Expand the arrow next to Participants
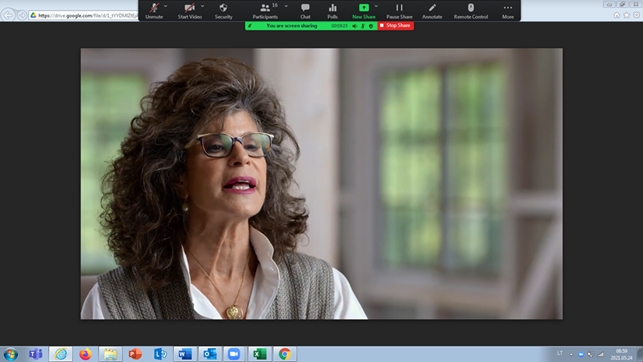 (286, 6)
